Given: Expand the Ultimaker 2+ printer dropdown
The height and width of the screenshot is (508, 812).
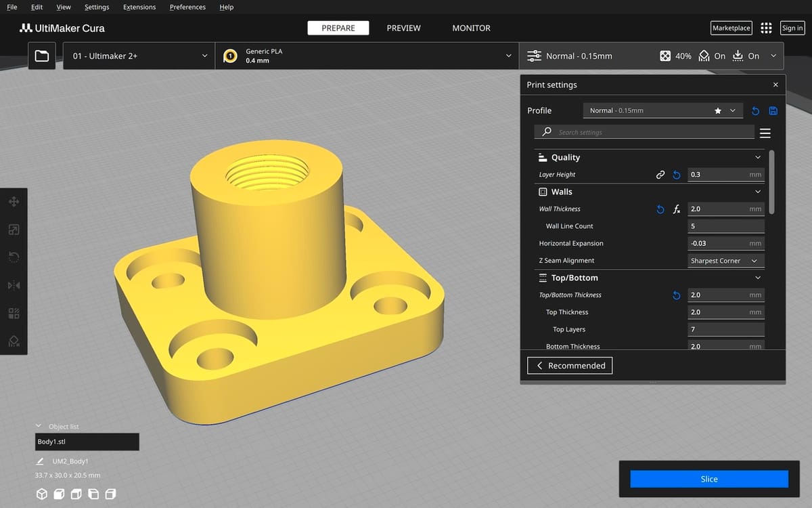Looking at the screenshot, I should (139, 56).
